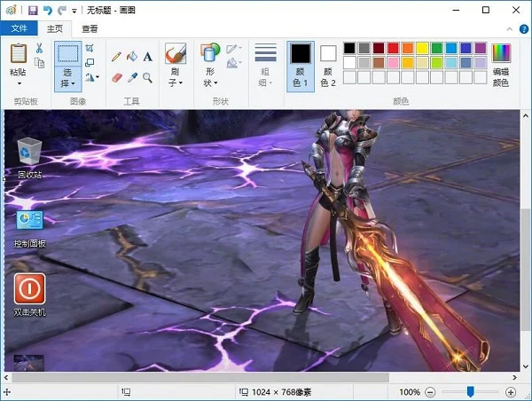Viewport: 532px width, 401px height.
Task: Open the 选择 selection dropdown
Action: click(67, 80)
